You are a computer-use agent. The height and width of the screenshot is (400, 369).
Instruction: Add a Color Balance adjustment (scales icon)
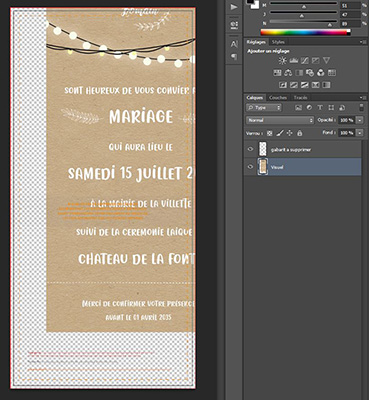click(x=288, y=73)
